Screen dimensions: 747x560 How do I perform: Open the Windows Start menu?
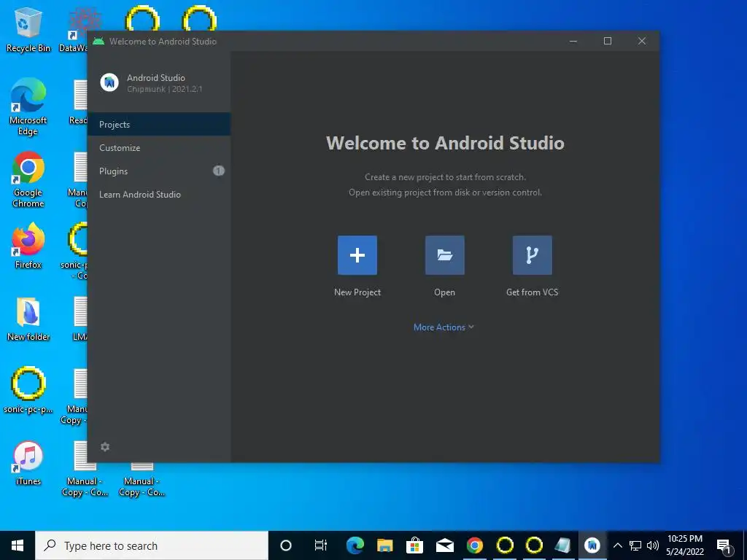coord(18,545)
